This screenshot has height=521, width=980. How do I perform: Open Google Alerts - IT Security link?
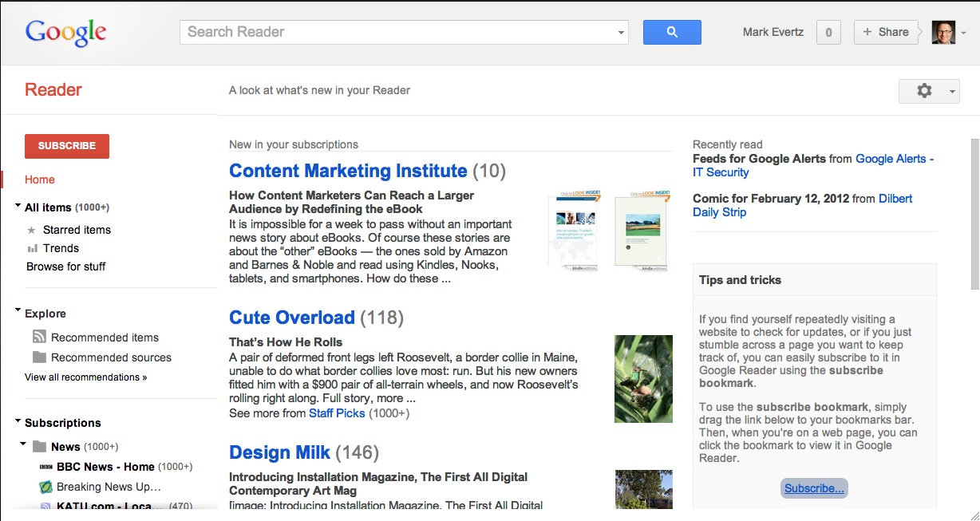(813, 165)
